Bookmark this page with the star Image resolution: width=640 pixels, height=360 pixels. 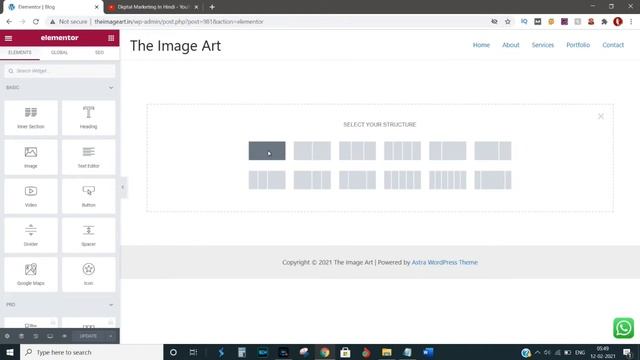click(507, 22)
